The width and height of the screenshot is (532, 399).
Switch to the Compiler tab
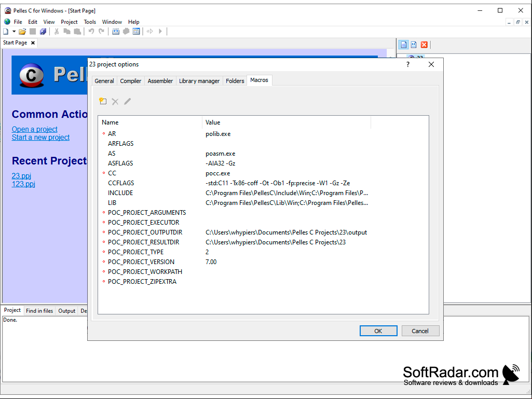coord(131,81)
